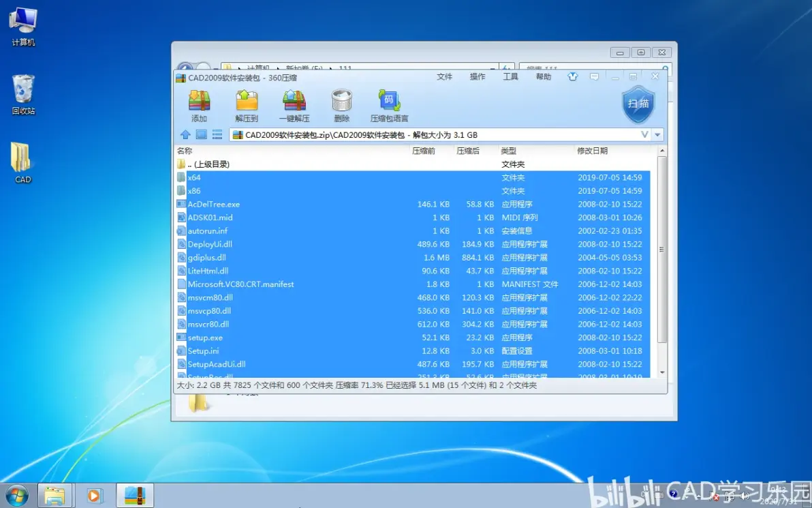This screenshot has width=812, height=508.
Task: Click the x64 folder name
Action: tap(194, 177)
